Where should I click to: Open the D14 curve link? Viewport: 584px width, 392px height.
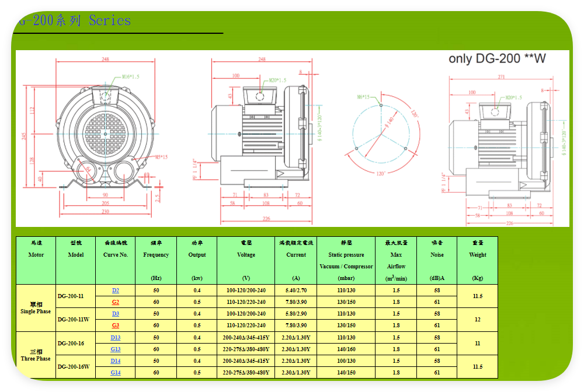(x=116, y=360)
